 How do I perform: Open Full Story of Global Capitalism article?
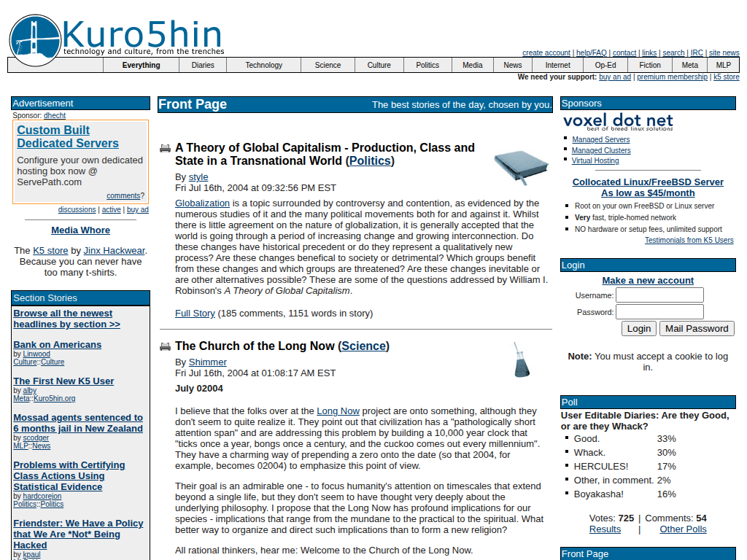[195, 314]
